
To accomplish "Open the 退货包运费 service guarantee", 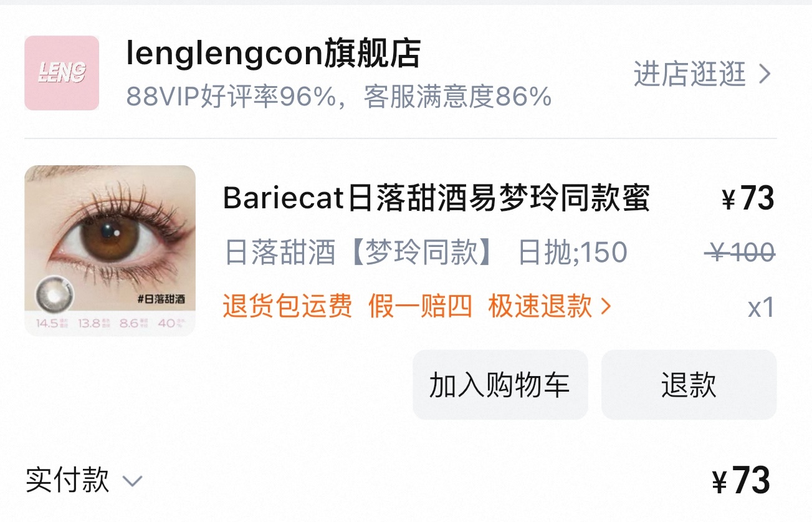I will tap(287, 306).
